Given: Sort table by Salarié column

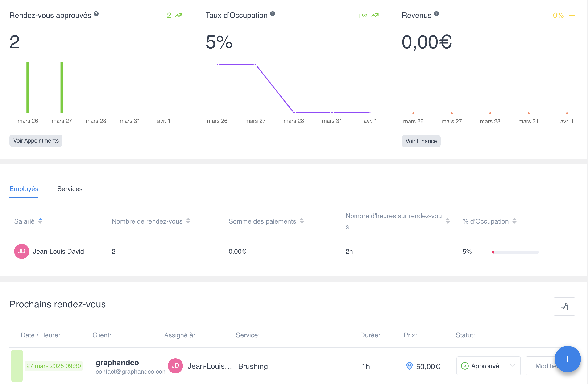Looking at the screenshot, I should (x=40, y=221).
